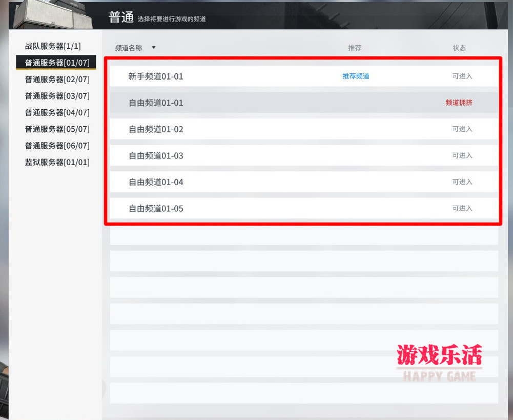Click 可进入 status of 新手频道01-01
Image resolution: width=513 pixels, height=420 pixels.
click(462, 76)
